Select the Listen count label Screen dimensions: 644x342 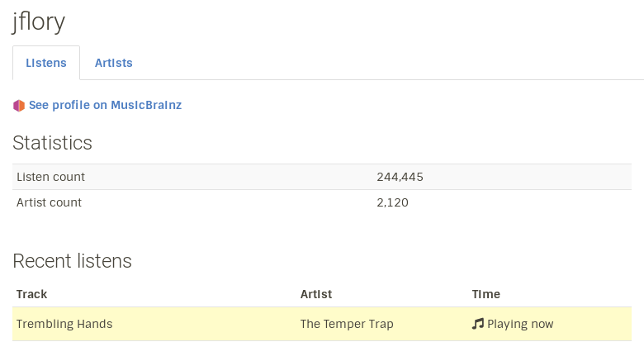50,177
